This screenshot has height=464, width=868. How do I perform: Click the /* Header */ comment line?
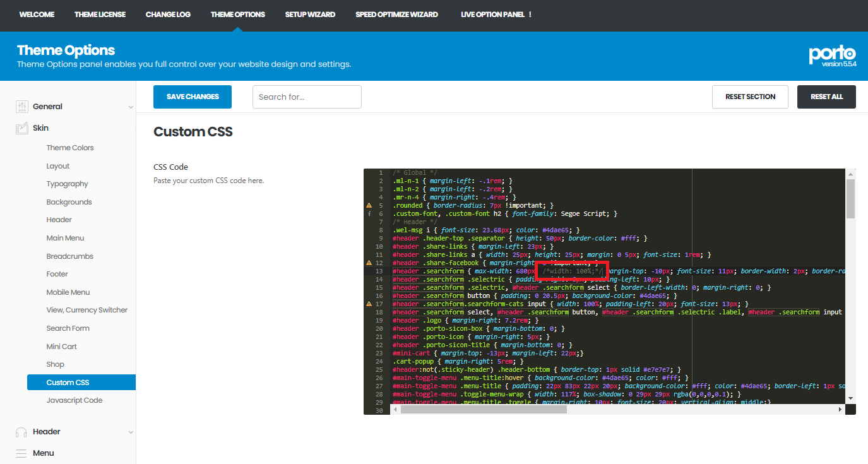(x=415, y=222)
